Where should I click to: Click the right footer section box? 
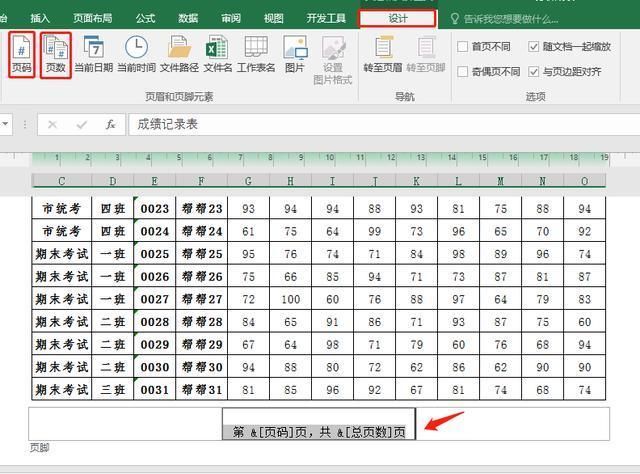coord(513,424)
